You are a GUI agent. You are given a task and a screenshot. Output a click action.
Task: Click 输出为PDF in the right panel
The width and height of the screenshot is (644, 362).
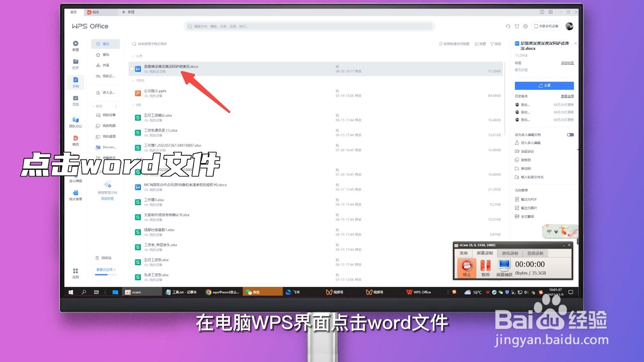click(x=528, y=199)
